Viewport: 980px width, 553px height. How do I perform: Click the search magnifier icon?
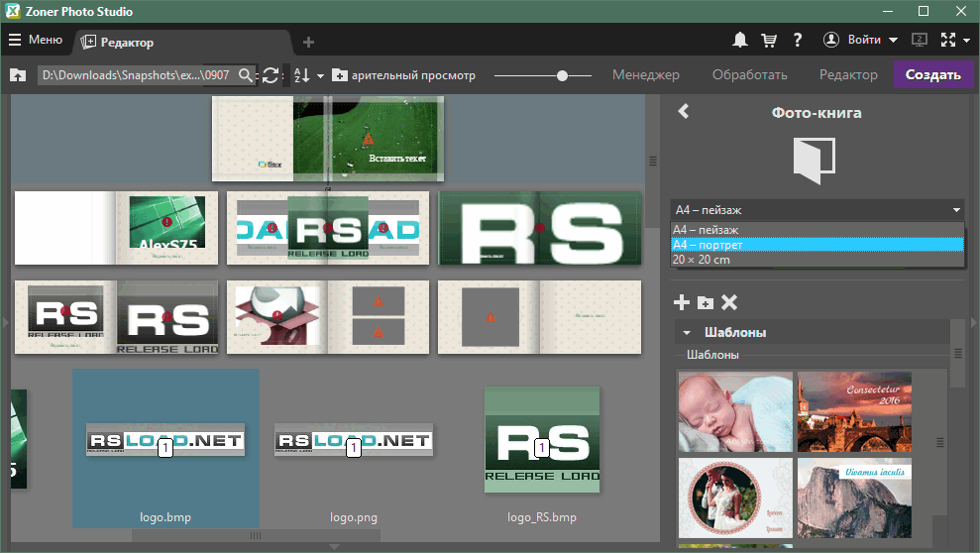247,75
